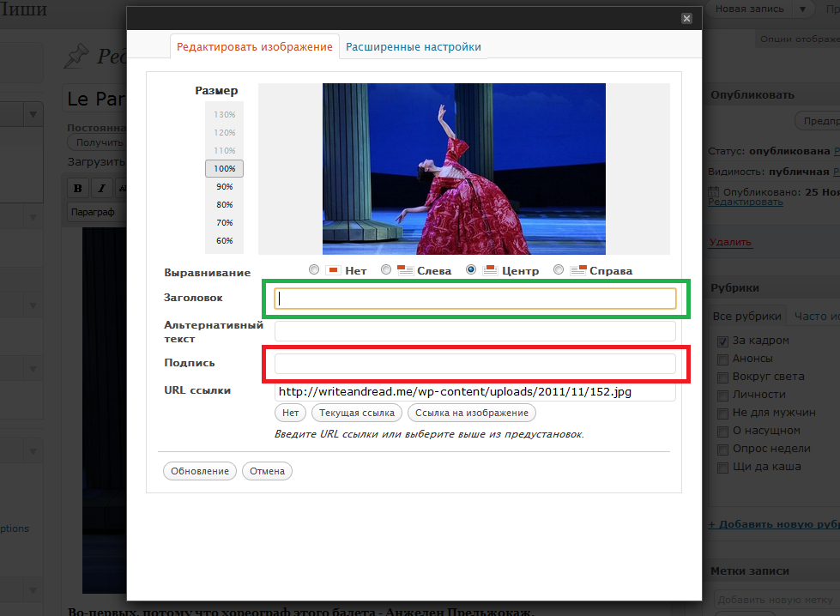Click the right-align icon next to Справа
840x616 pixels.
pyautogui.click(x=578, y=270)
